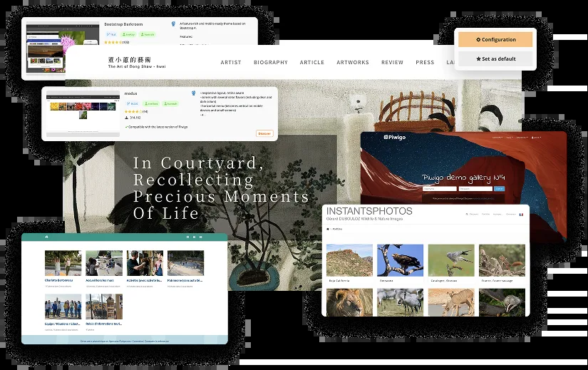Click the INSTANTSPHOTOS site title
The height and width of the screenshot is (370, 588).
[369, 211]
